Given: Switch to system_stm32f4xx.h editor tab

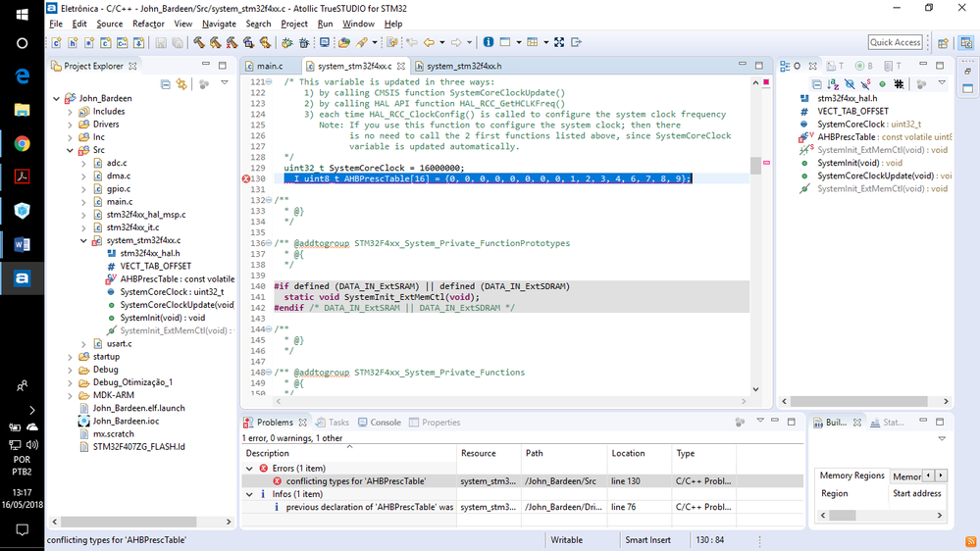Looking at the screenshot, I should click(463, 66).
